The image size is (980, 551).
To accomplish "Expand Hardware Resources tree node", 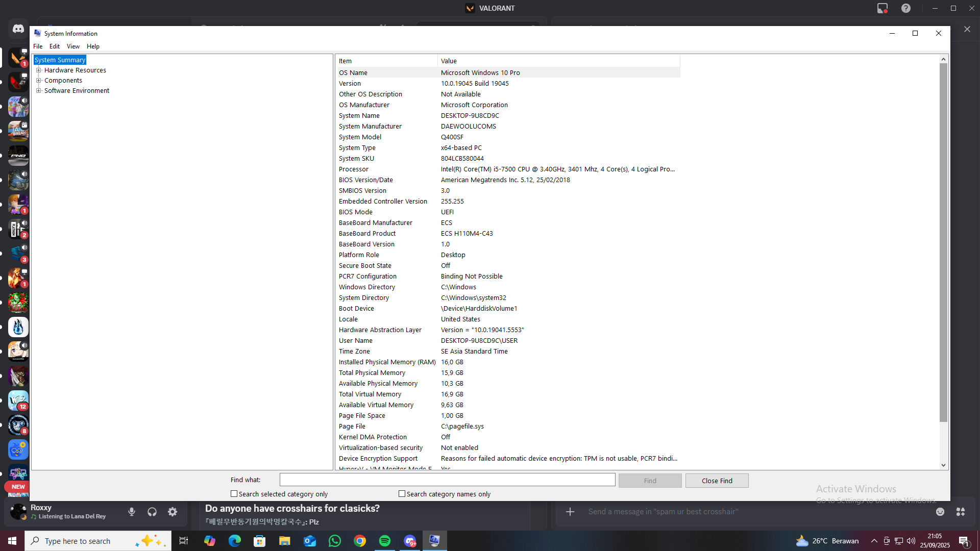I will click(39, 70).
